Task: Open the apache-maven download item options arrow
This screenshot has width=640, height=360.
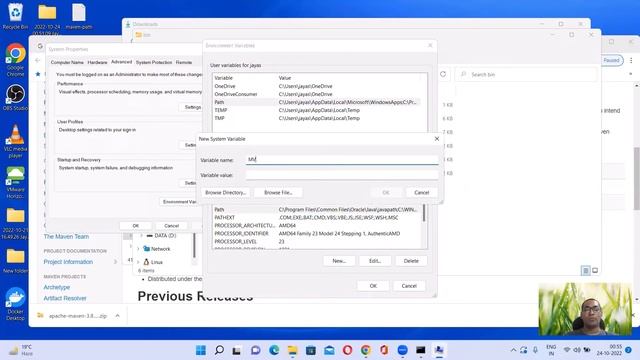Action: (x=118, y=316)
